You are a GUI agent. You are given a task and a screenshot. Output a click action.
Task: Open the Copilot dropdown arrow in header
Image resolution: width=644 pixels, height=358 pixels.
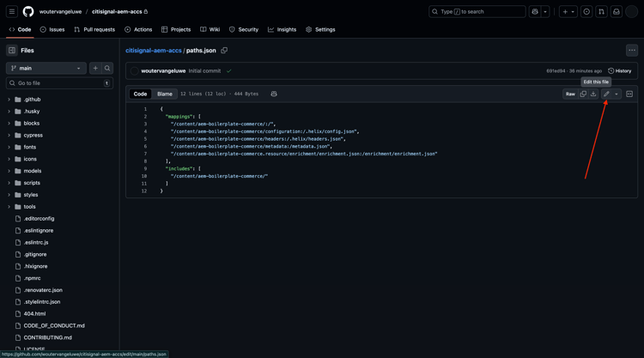tap(545, 11)
